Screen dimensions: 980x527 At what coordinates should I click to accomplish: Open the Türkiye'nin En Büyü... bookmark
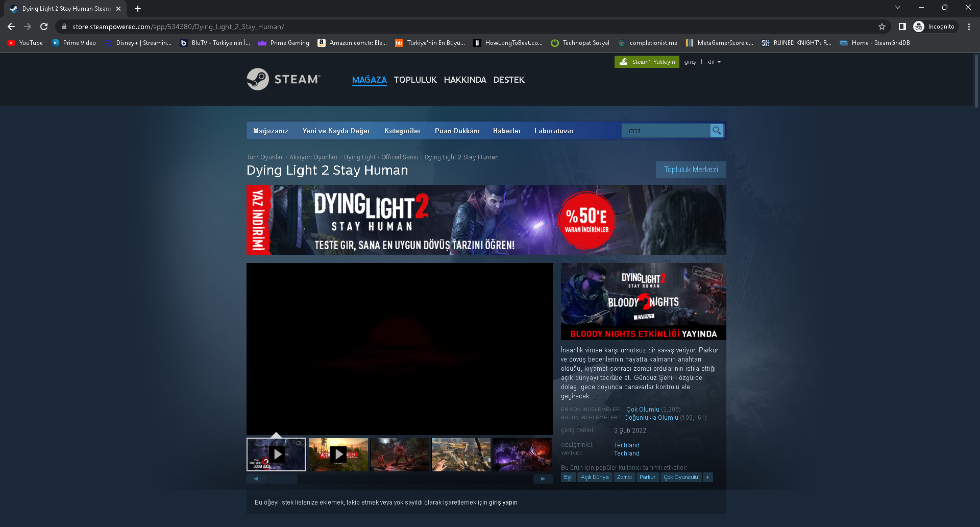[430, 43]
